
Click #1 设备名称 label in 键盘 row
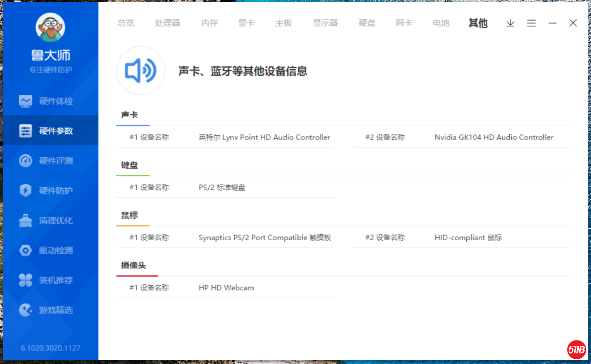tap(149, 187)
